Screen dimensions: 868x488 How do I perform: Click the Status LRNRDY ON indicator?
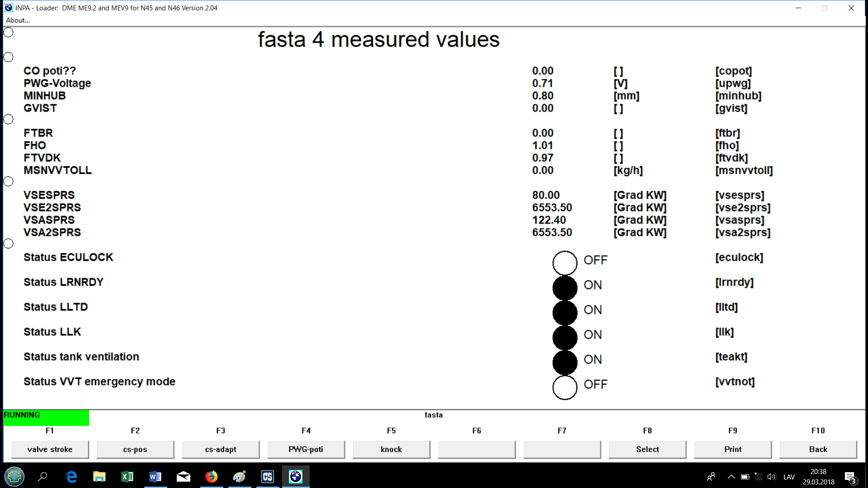(565, 288)
